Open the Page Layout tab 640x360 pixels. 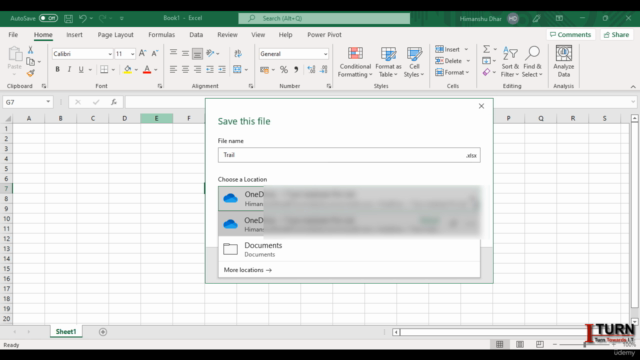pyautogui.click(x=116, y=35)
